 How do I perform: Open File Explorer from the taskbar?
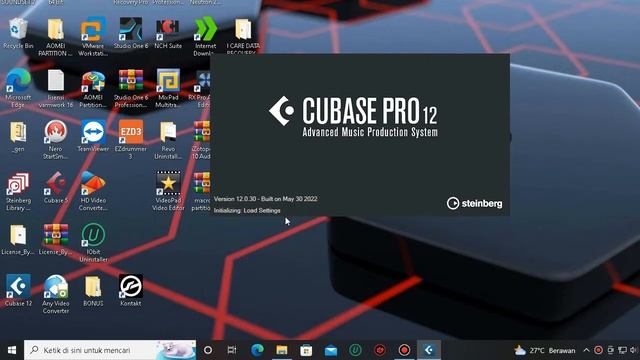pos(282,350)
